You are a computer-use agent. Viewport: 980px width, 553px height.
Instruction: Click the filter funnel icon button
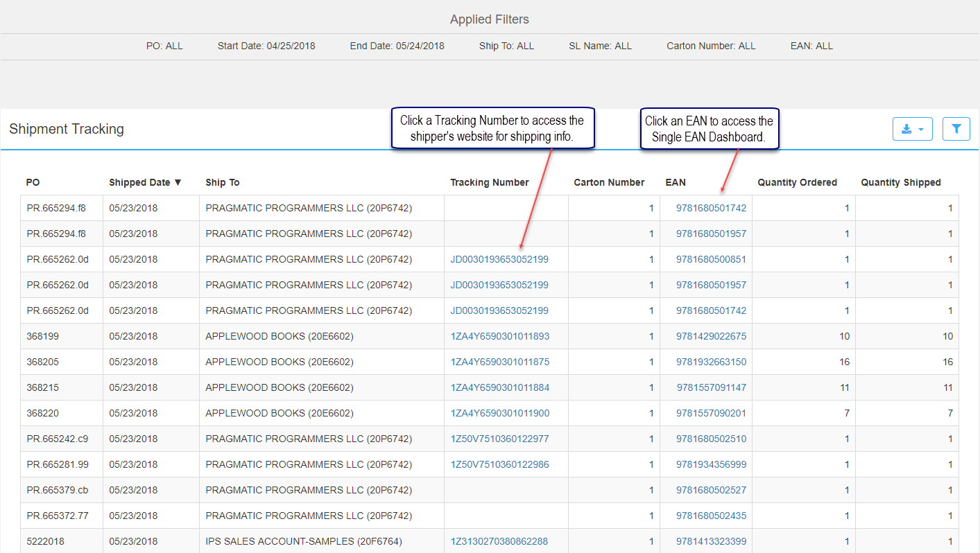[x=956, y=129]
